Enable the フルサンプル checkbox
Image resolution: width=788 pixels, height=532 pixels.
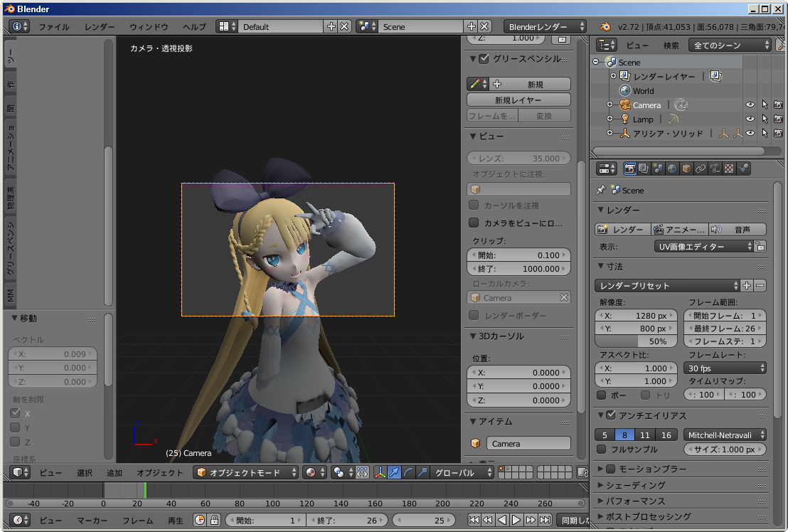pos(601,449)
